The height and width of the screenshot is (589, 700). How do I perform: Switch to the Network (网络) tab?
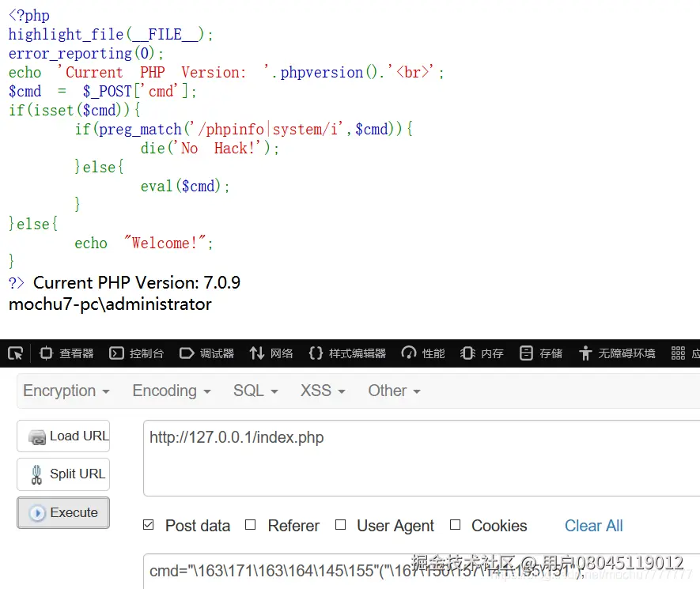coord(271,353)
